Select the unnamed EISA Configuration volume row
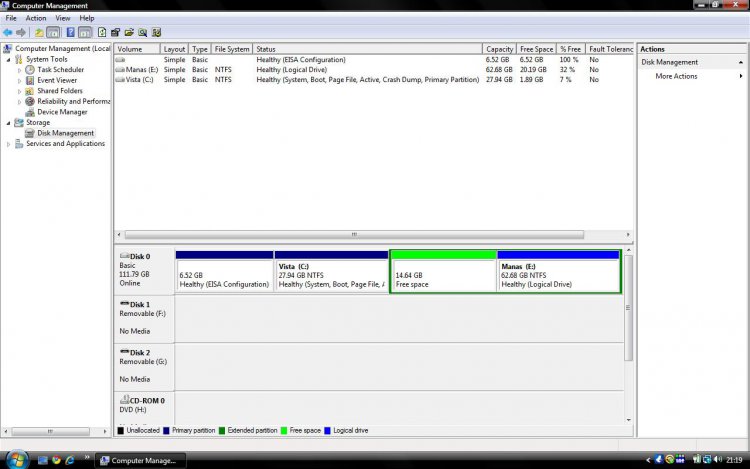Image resolution: width=750 pixels, height=469 pixels. click(374, 60)
